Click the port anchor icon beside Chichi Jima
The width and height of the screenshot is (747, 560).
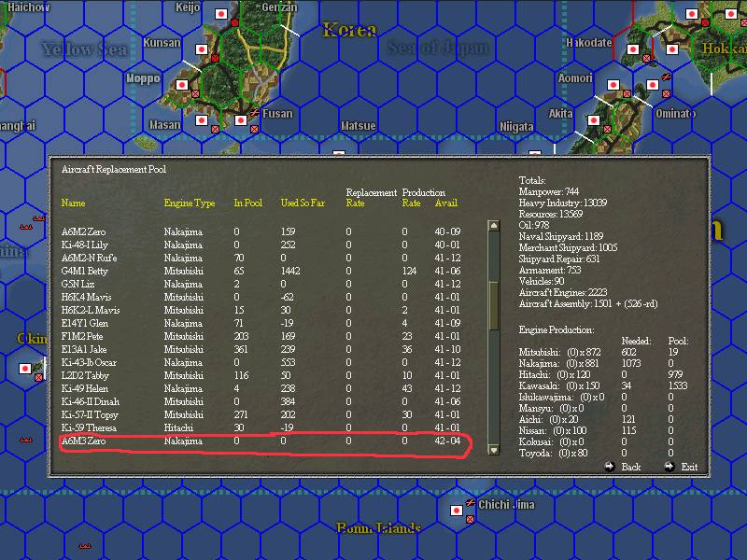coord(471,502)
